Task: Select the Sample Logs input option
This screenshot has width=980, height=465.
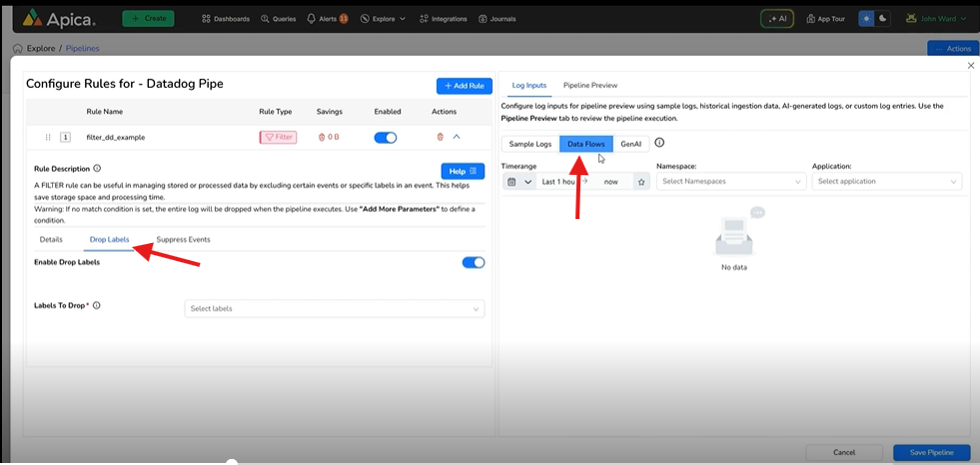Action: 530,144
